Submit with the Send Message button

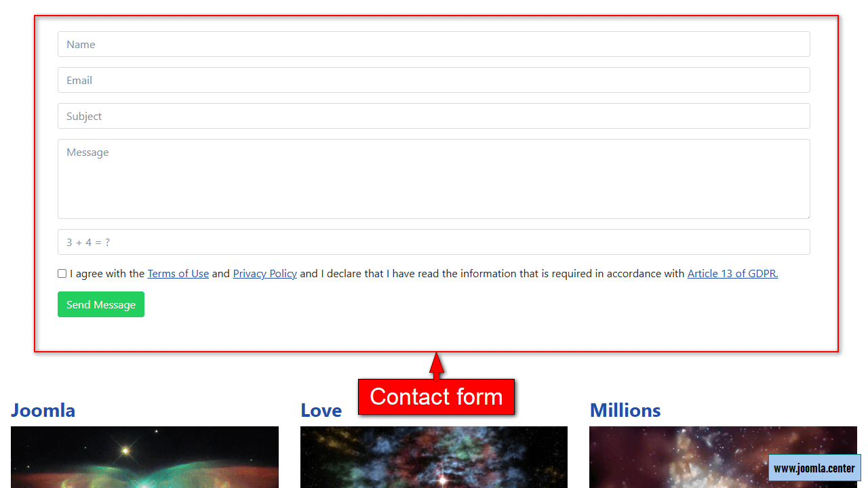click(101, 304)
